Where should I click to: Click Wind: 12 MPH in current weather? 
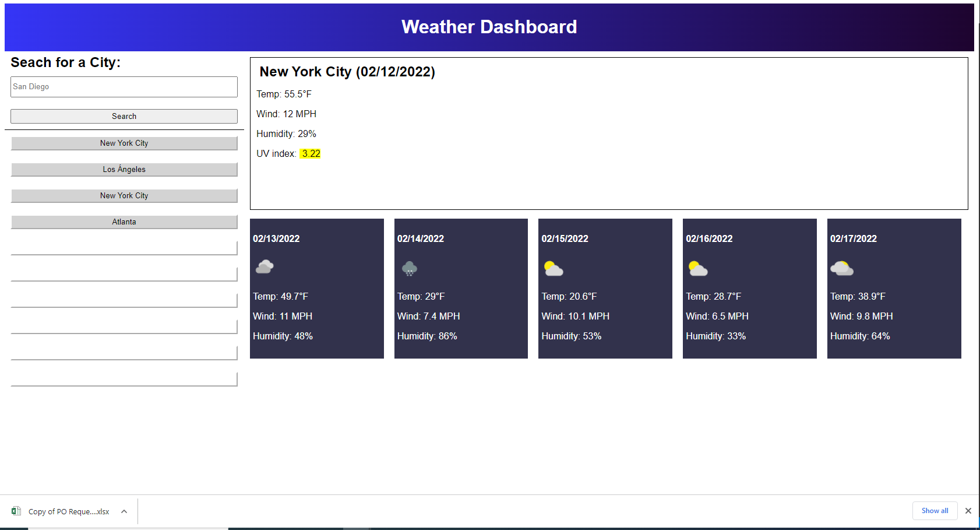(x=286, y=114)
